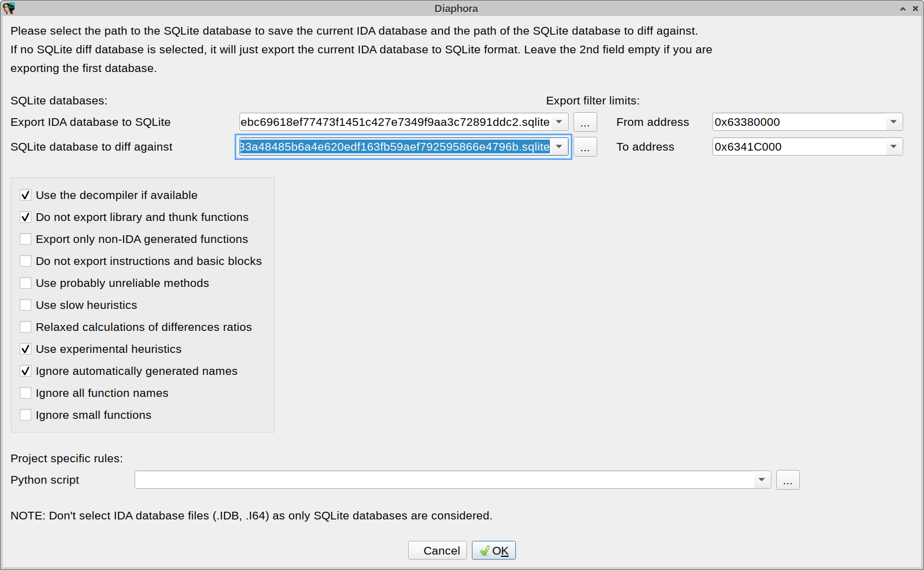Confirm the dialog with OK
Image resolution: width=924 pixels, height=570 pixels.
[493, 550]
